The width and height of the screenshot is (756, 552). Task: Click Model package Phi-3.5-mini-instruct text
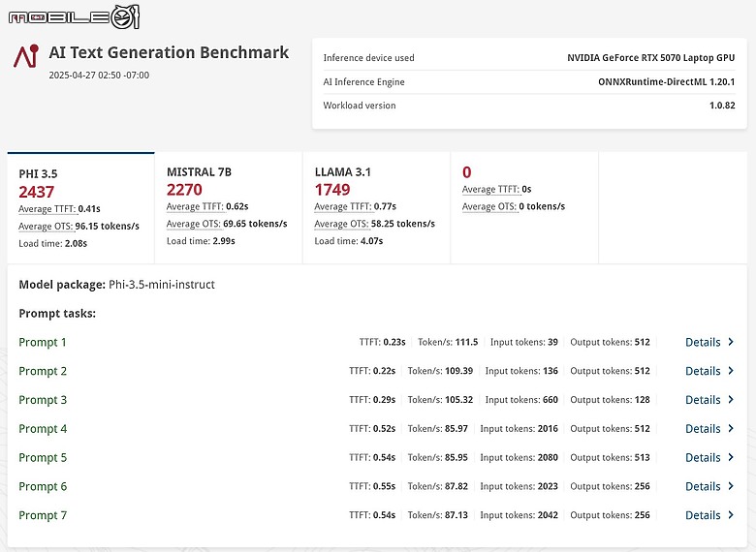point(116,285)
